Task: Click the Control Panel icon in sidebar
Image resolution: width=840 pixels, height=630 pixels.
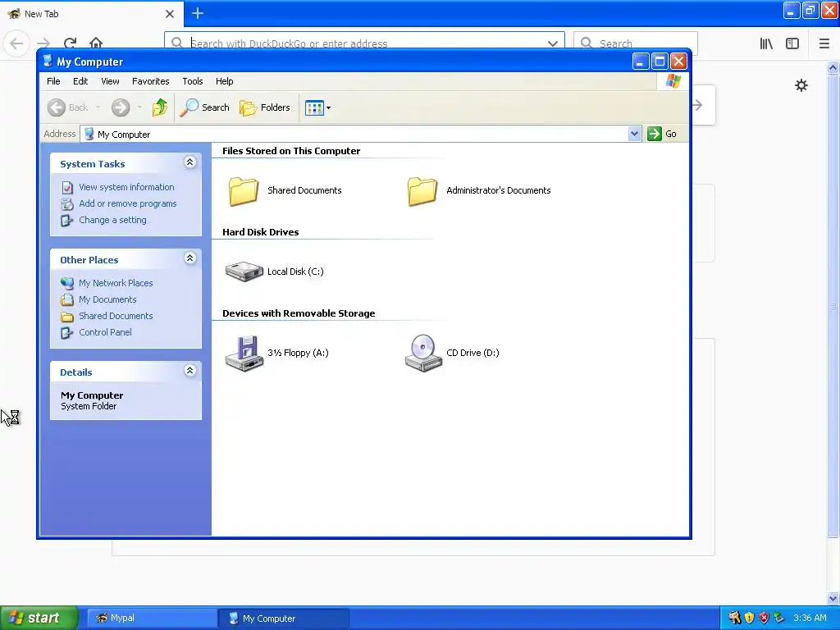Action: coord(67,333)
